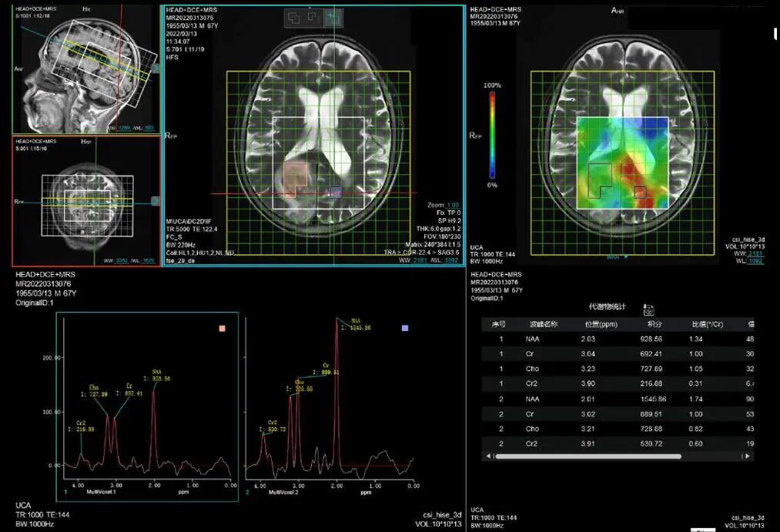This screenshot has width=780, height=532.
Task: Select the small blue voxel ROI on axial image
Action: tap(336, 192)
